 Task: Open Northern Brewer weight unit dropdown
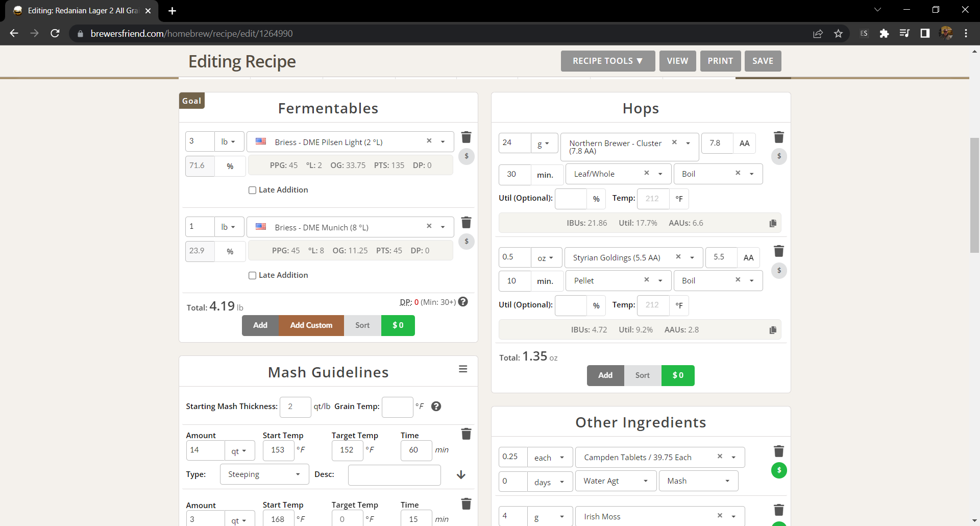[x=544, y=144]
